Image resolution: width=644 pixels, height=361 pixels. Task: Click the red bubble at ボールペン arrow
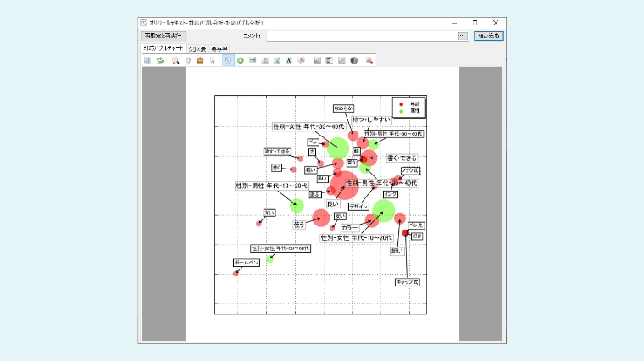point(236,274)
